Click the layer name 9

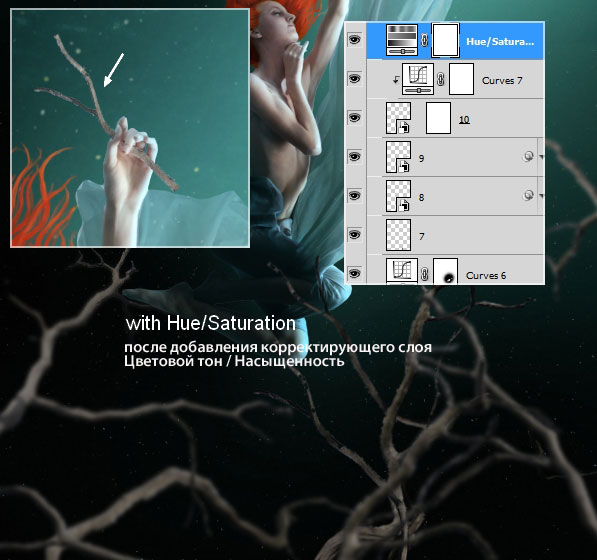coord(421,159)
